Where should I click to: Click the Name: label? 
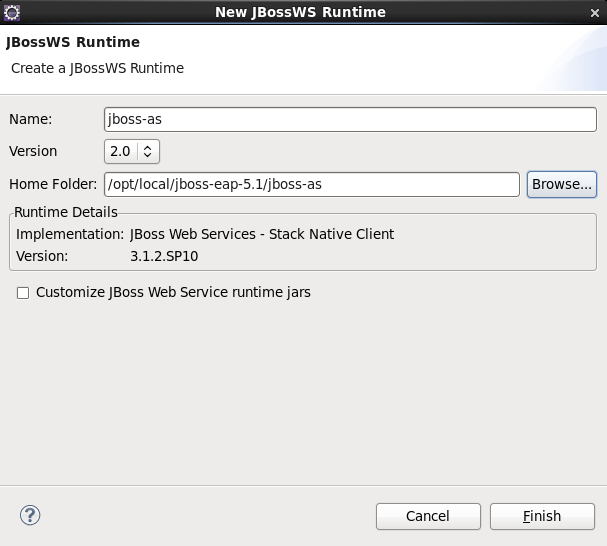(31, 119)
